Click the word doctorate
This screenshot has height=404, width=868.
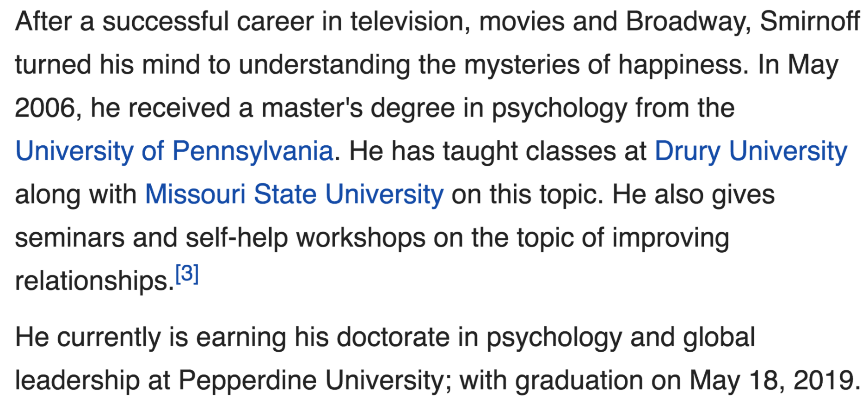click(393, 337)
